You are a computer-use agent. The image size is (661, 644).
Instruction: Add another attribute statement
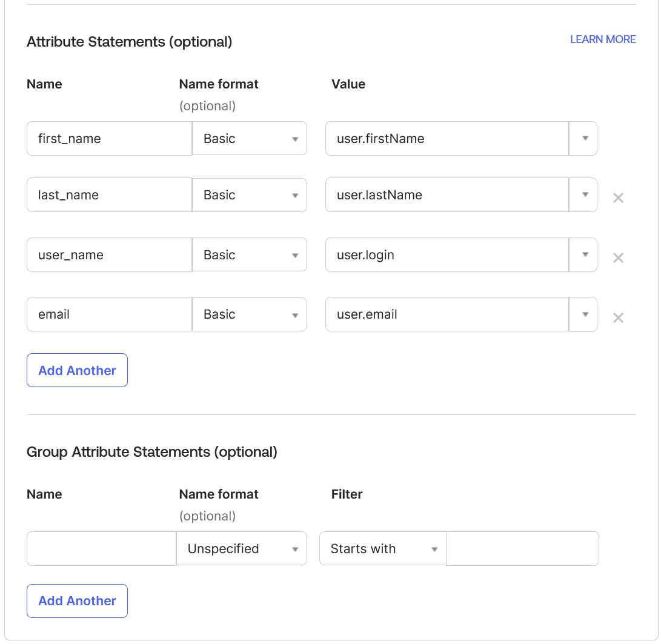click(77, 370)
